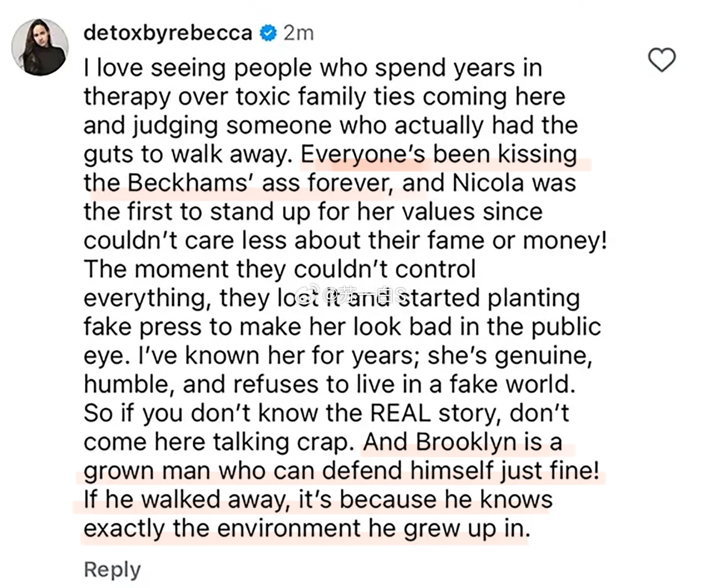This screenshot has height=588, width=702.
Task: Tap Reply under the comment
Action: pyautogui.click(x=112, y=570)
